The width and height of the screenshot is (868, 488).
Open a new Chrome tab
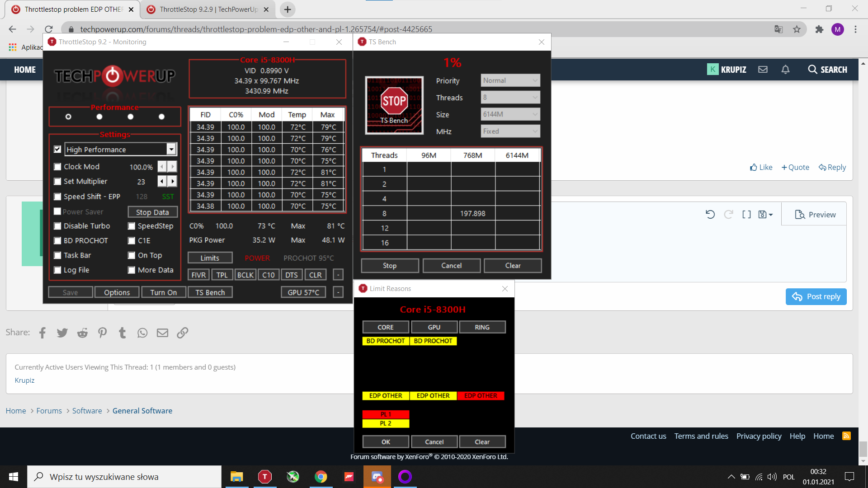point(288,9)
